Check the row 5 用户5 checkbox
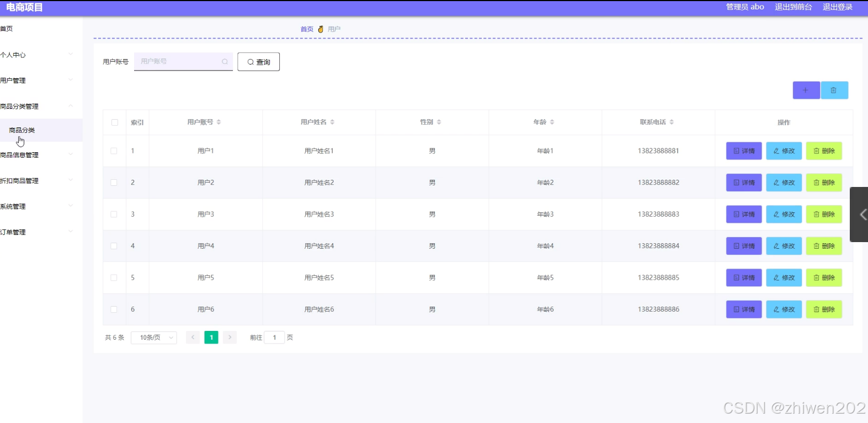 (x=114, y=277)
